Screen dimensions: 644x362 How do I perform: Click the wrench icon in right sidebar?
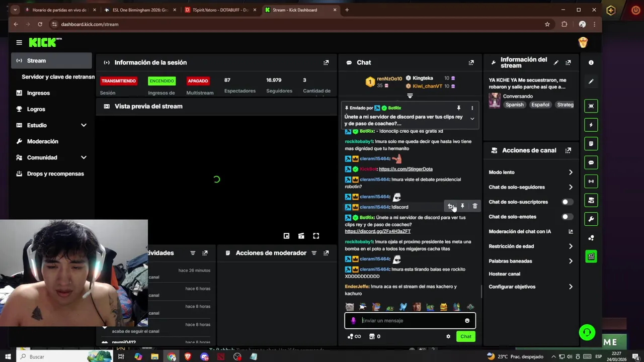591,219
